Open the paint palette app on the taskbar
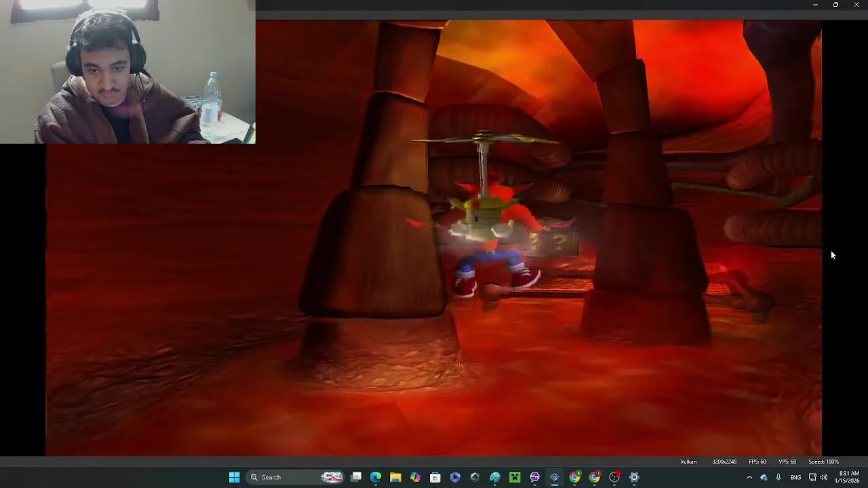Image resolution: width=868 pixels, height=488 pixels. [495, 477]
